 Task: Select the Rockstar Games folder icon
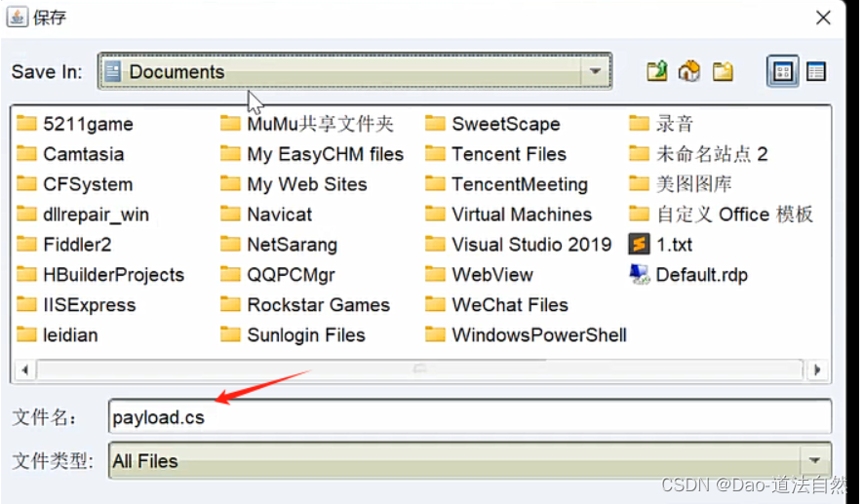[x=230, y=304]
